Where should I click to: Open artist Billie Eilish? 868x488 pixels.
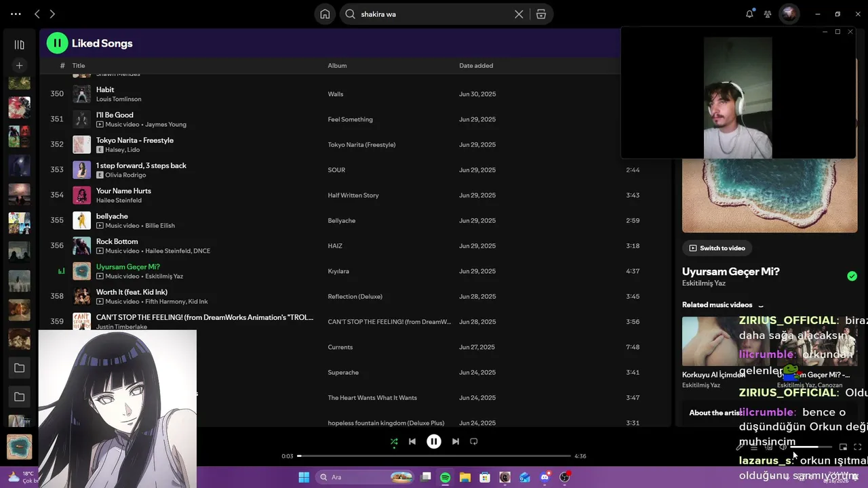pyautogui.click(x=160, y=226)
